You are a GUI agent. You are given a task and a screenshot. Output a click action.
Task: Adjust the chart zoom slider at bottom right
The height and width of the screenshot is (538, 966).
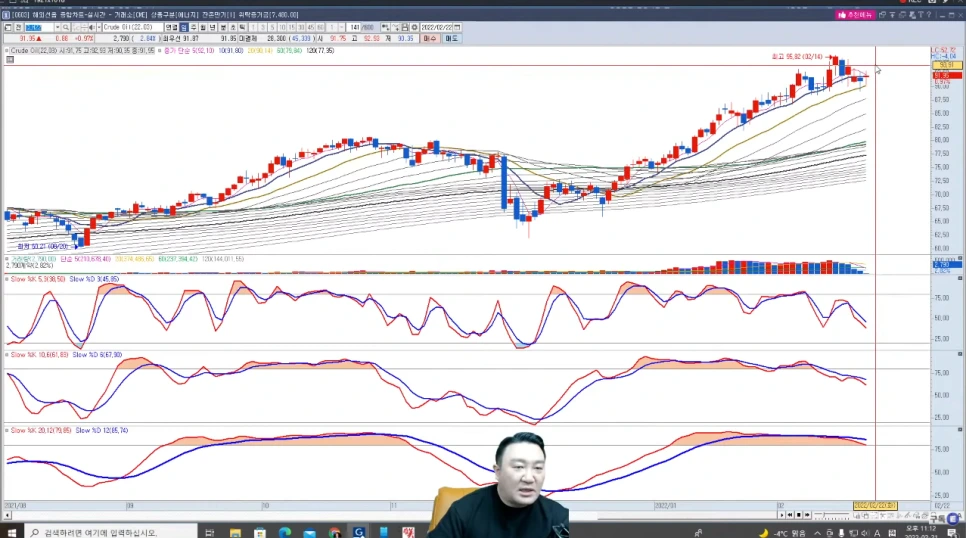tap(832, 515)
